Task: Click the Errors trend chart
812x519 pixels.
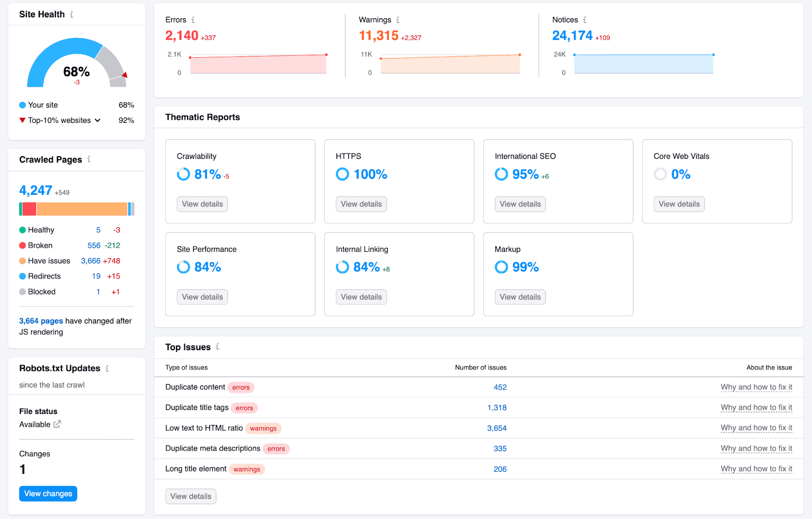Action: coord(258,64)
